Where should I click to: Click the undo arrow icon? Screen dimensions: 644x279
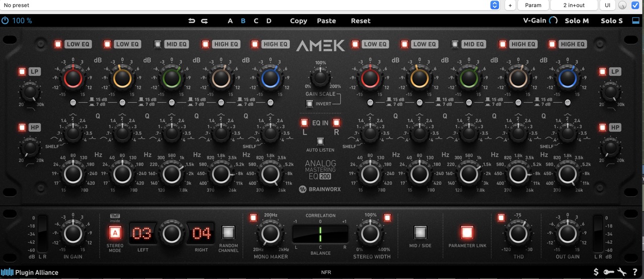coord(192,21)
